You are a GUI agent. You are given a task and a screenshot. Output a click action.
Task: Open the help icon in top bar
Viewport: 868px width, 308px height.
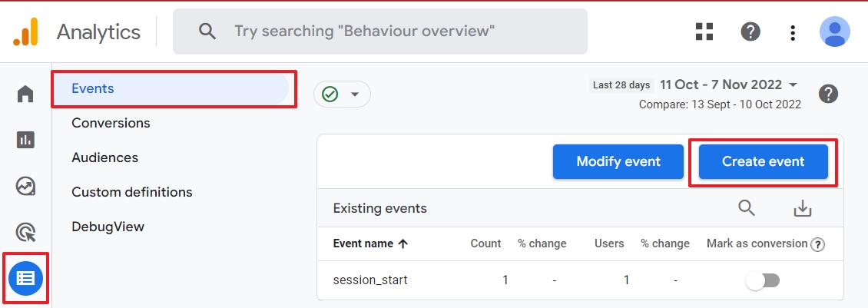(750, 32)
